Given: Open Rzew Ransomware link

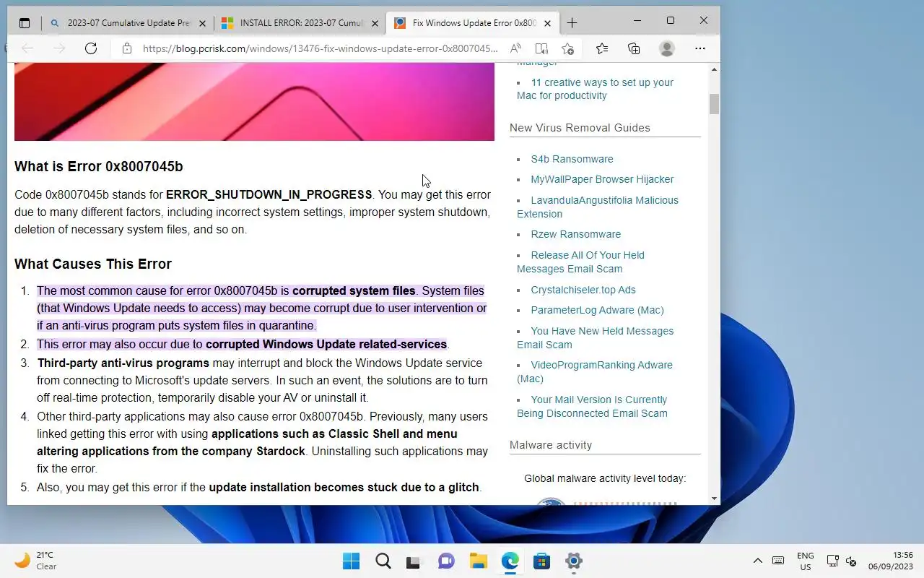Looking at the screenshot, I should point(576,234).
